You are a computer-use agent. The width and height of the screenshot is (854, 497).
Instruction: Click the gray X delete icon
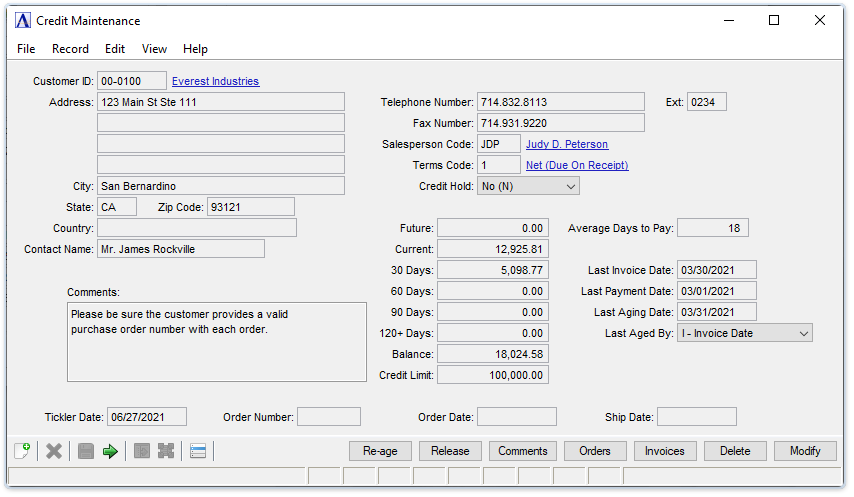(54, 451)
